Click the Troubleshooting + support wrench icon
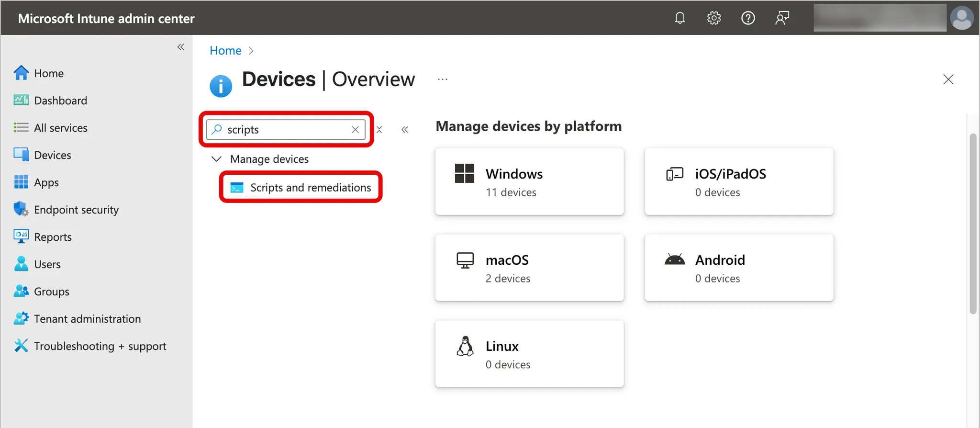 point(21,346)
